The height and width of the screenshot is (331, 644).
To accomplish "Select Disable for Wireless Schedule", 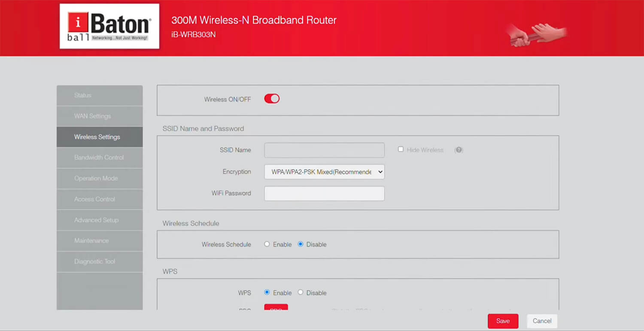I will point(301,244).
